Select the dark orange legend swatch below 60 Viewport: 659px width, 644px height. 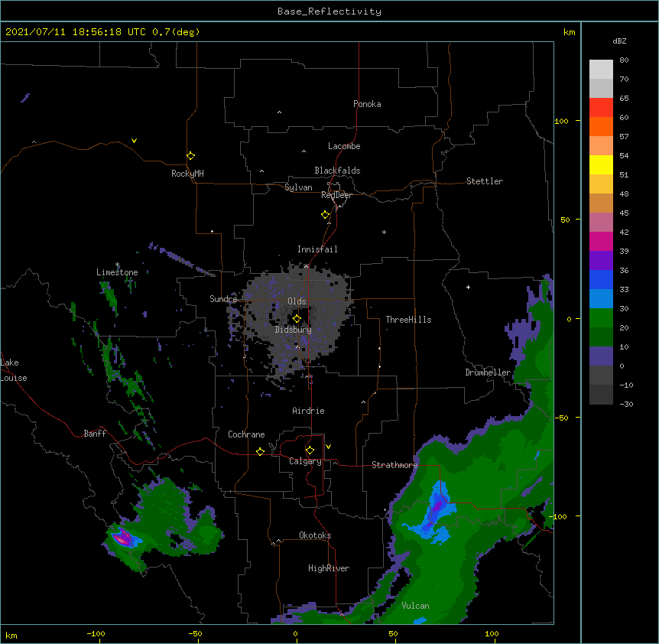click(601, 126)
